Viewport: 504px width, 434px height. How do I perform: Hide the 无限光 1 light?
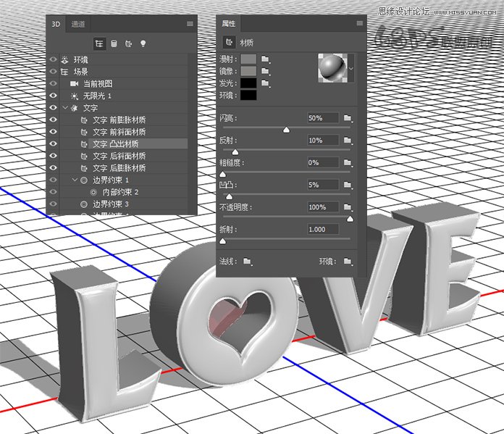click(53, 96)
